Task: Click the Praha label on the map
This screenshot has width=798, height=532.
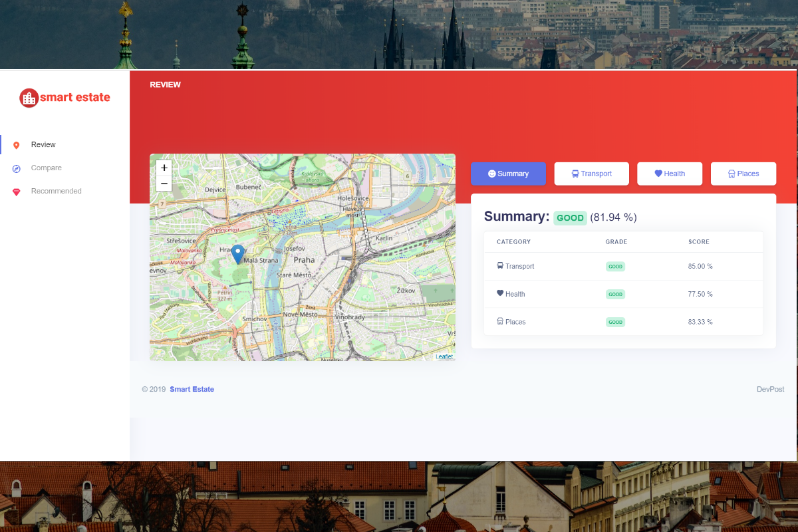Action: coord(304,260)
